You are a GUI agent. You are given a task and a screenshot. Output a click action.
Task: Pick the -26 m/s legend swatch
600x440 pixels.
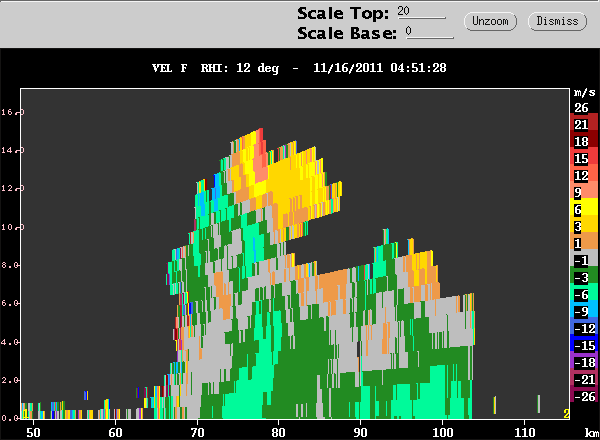[x=584, y=396]
